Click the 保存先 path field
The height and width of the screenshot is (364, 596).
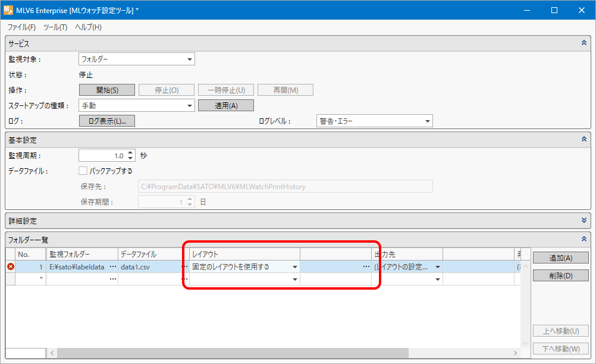pos(285,187)
